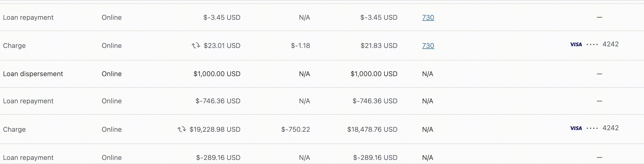Viewport: 644px width, 164px height.
Task: Click the currency conversion arrows on the $19,228.98 charge
Action: [x=182, y=129]
